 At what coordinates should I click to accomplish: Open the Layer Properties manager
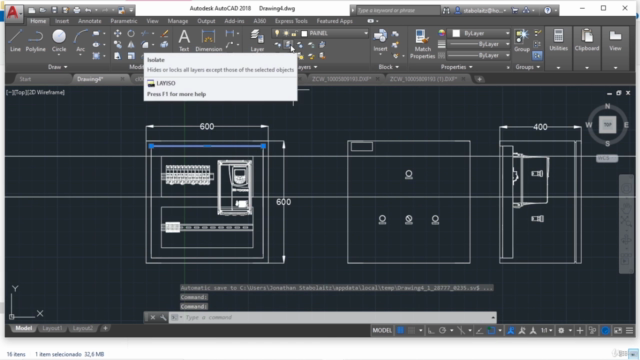point(257,40)
